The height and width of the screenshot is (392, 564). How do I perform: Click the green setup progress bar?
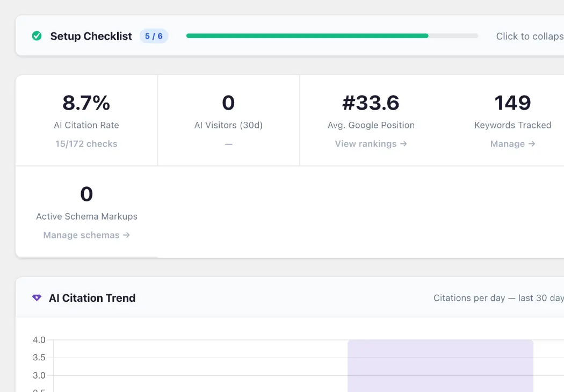point(332,36)
